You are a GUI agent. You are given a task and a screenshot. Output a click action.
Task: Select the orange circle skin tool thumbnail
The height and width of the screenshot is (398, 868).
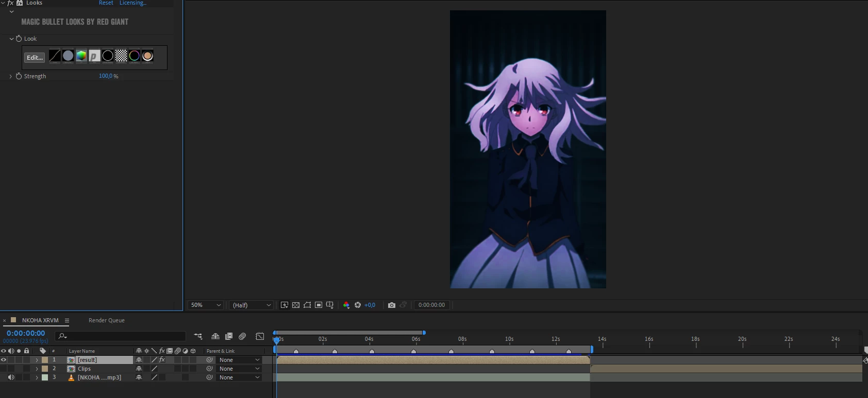click(x=148, y=56)
